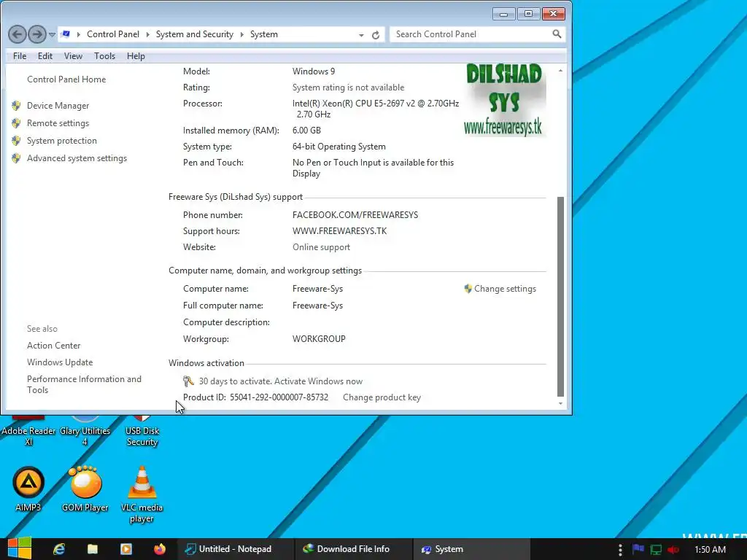Screen dimensions: 747x560
Task: Click the Product ID 55041-292-0000007-85732 text
Action: 255,397
